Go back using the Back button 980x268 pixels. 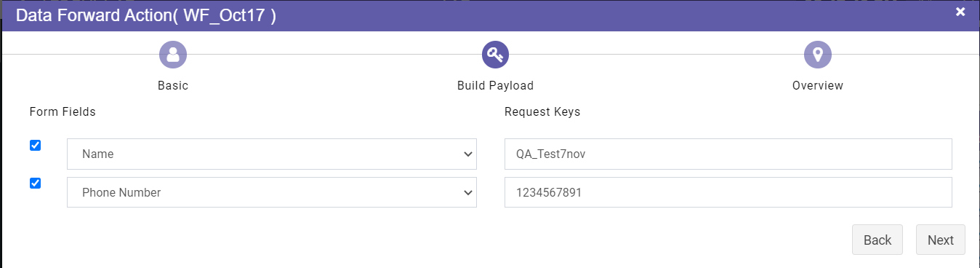pyautogui.click(x=877, y=240)
